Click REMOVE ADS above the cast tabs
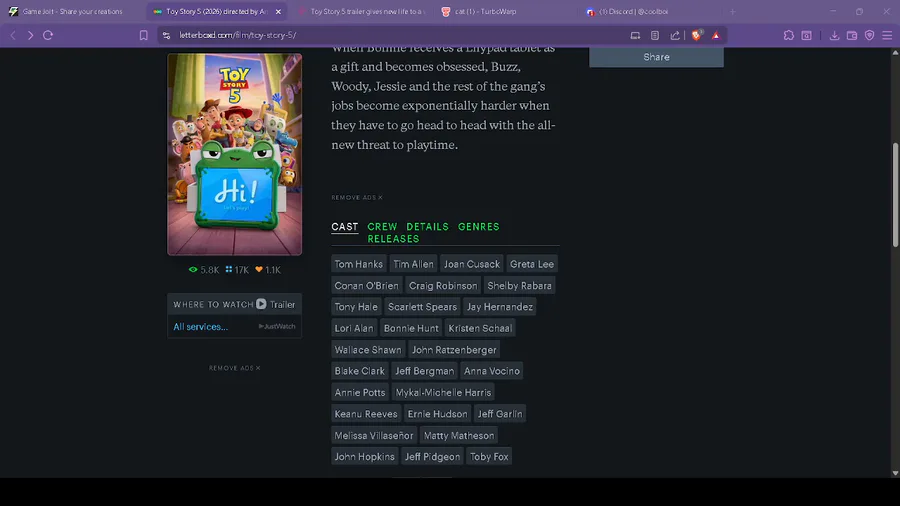This screenshot has width=900, height=506. (356, 197)
